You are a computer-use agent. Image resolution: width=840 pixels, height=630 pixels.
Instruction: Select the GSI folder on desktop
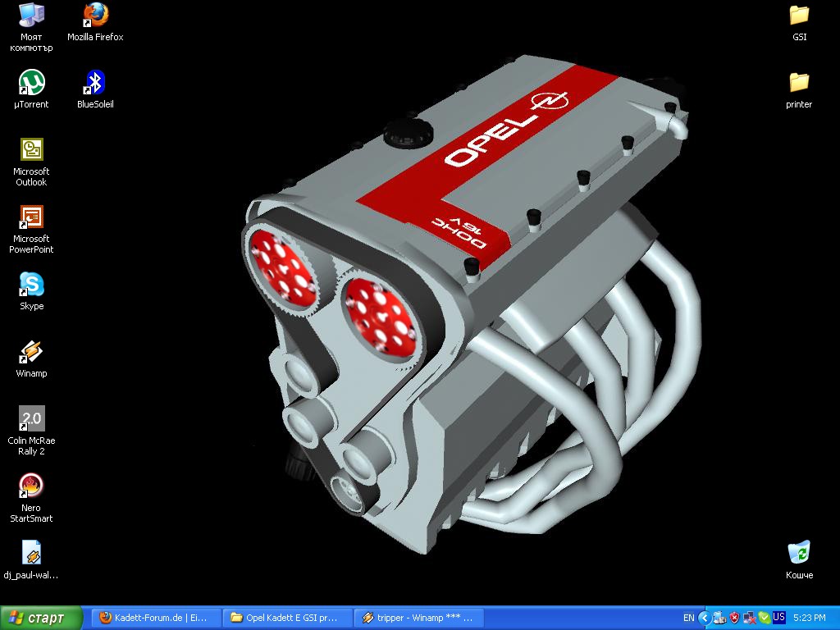[799, 22]
